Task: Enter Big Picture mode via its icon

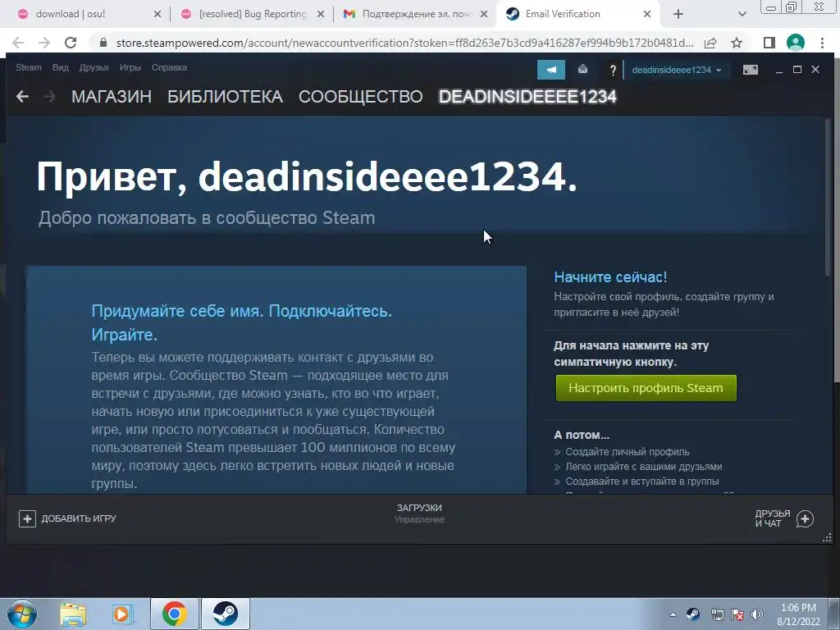Action: tap(750, 70)
